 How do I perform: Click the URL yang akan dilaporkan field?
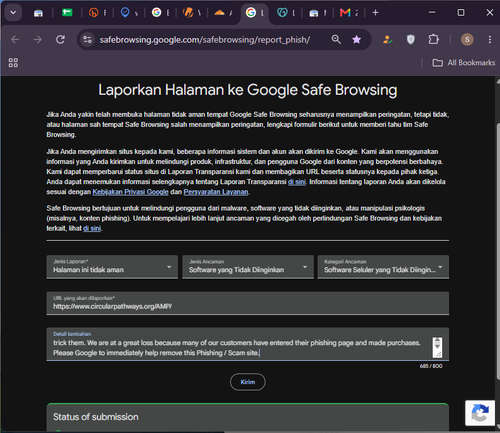pyautogui.click(x=248, y=303)
